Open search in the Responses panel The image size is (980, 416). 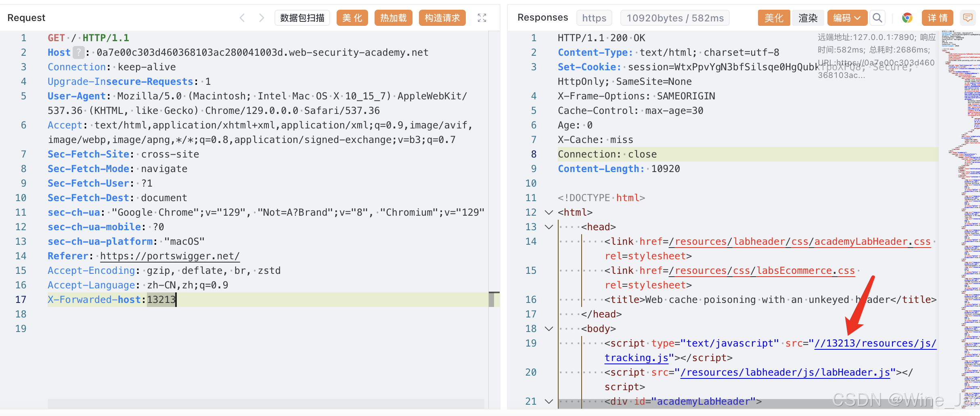point(877,18)
